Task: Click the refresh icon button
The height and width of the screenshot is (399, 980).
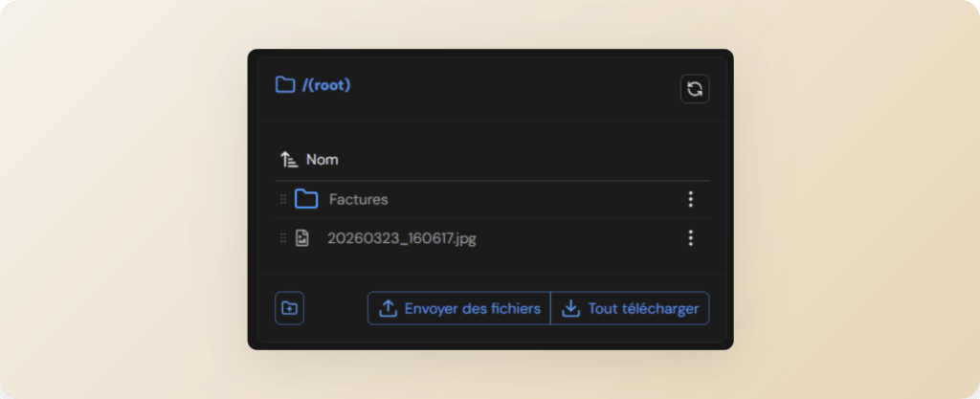Action: pyautogui.click(x=695, y=89)
